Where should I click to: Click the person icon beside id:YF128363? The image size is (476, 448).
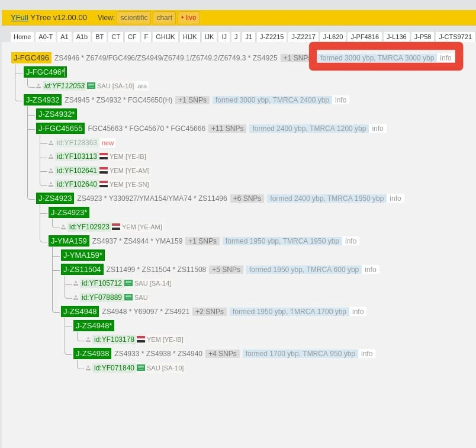pyautogui.click(x=51, y=143)
